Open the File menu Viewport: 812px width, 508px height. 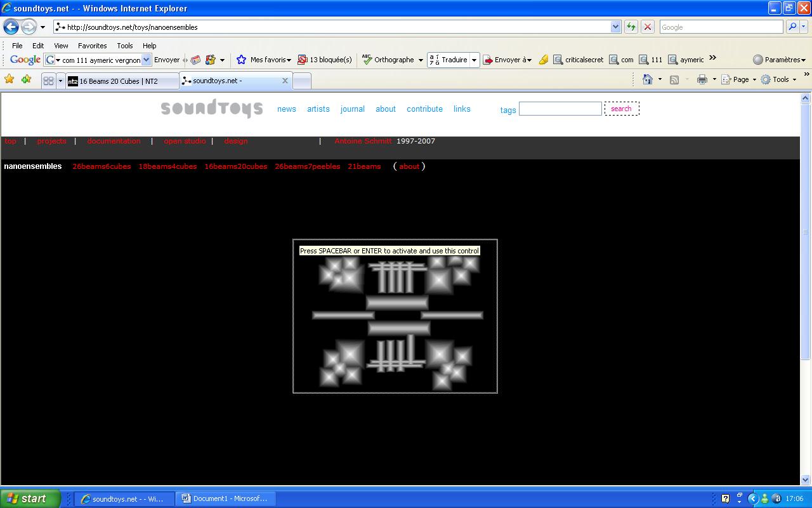(x=17, y=46)
